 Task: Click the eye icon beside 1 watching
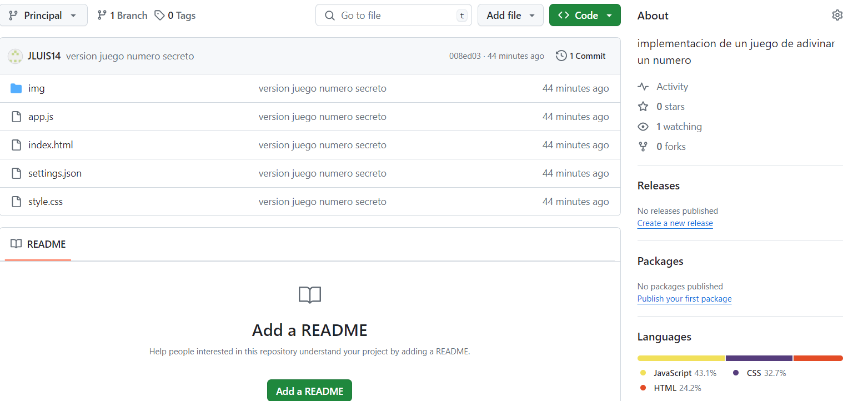(643, 127)
